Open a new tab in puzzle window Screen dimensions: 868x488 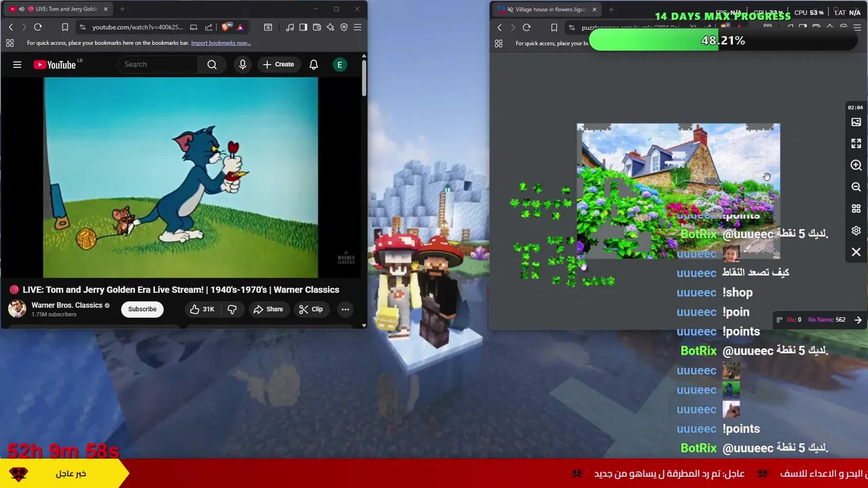611,9
